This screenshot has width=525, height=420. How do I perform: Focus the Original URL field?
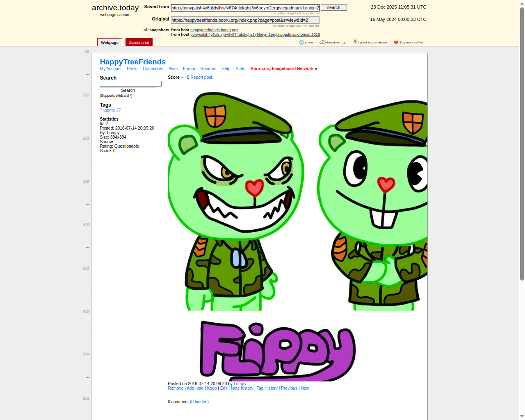click(245, 20)
